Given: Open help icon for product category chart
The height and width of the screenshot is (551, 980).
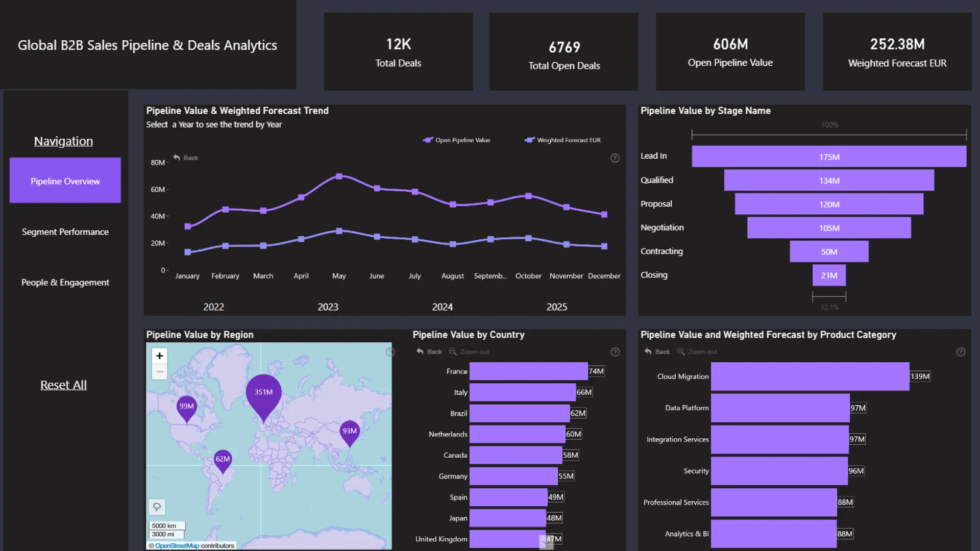Looking at the screenshot, I should coord(961,352).
